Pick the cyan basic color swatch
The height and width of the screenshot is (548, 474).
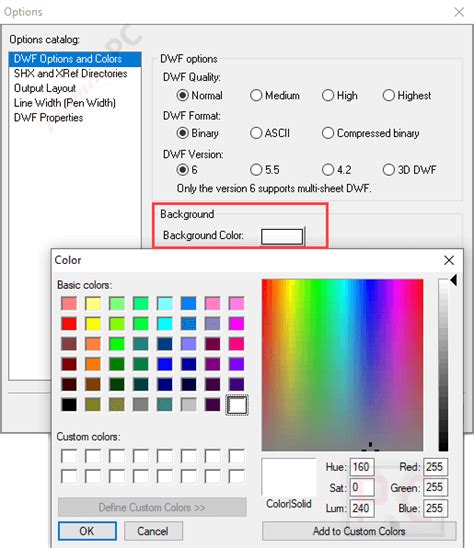pos(165,324)
